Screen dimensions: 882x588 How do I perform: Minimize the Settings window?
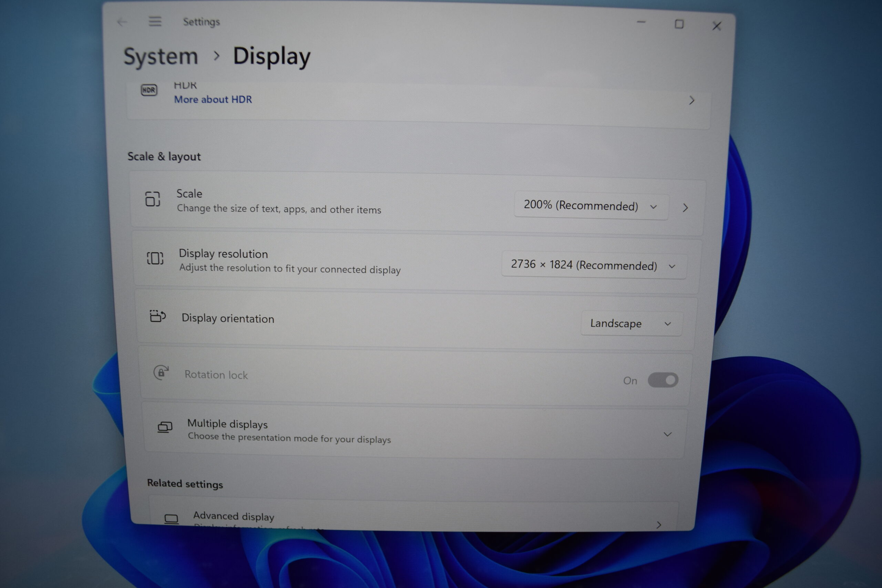click(641, 22)
